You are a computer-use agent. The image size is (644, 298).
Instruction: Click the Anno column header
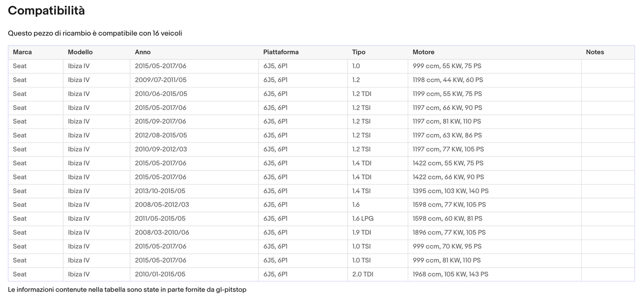(x=143, y=52)
